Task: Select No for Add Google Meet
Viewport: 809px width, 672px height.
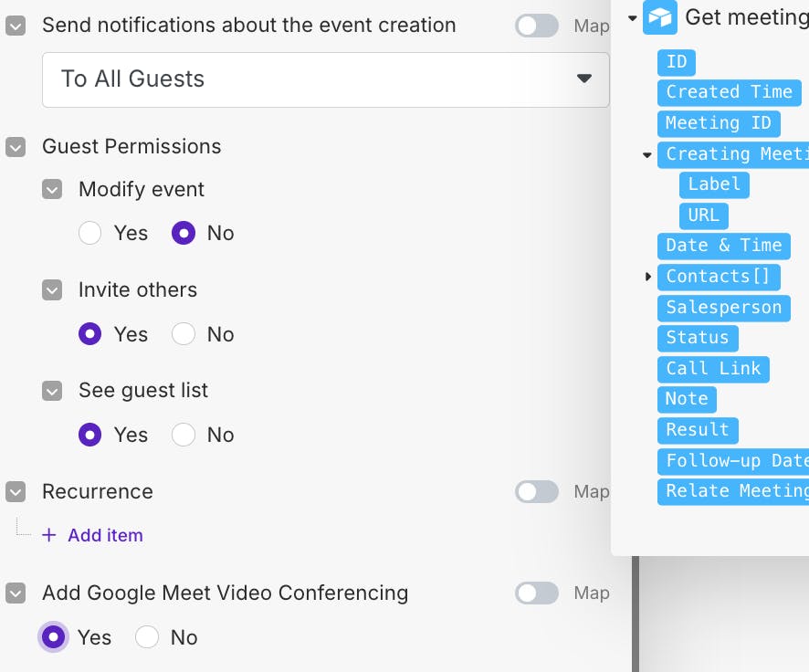Action: (147, 637)
